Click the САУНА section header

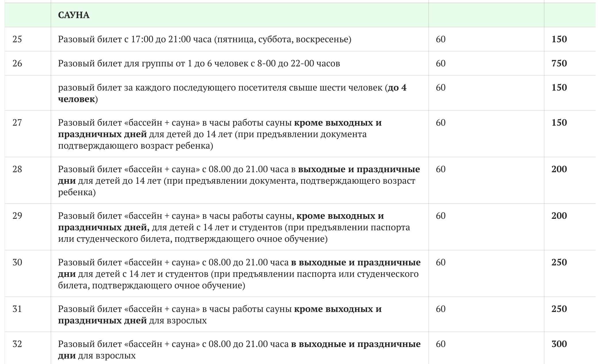click(74, 15)
